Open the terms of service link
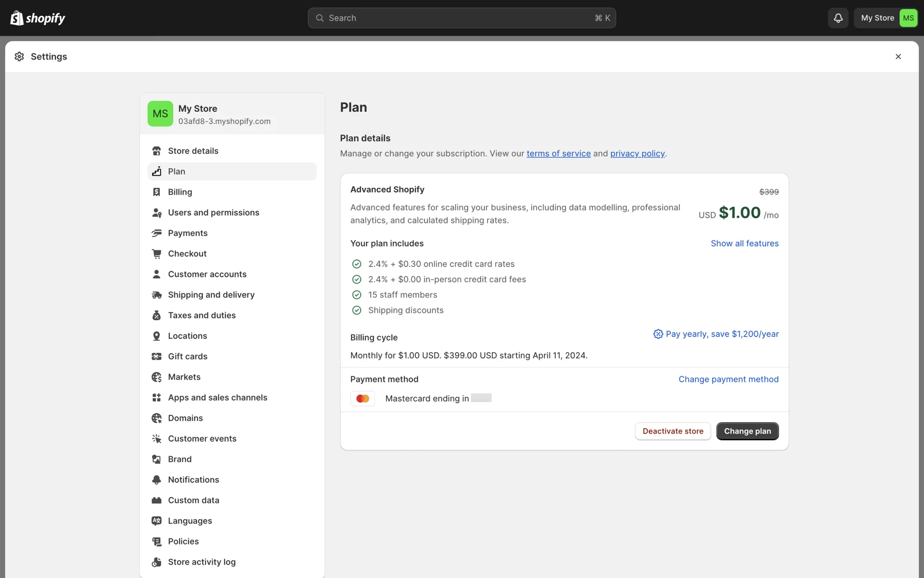This screenshot has height=578, width=924. (x=558, y=154)
